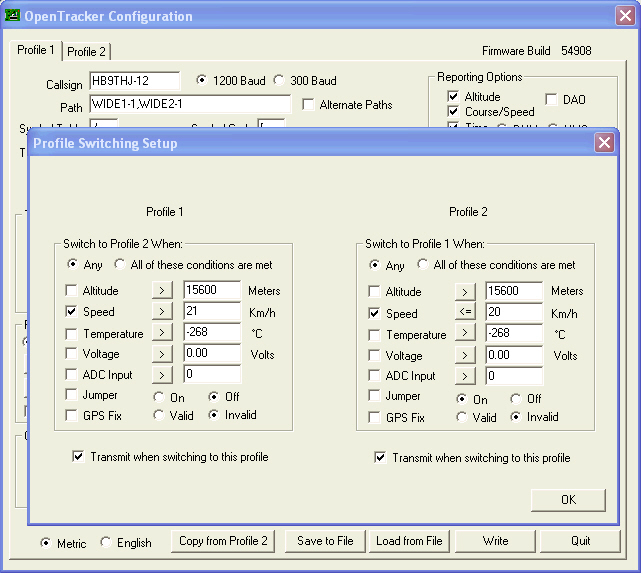
Task: Set Profile 1 Jumper to Off
Action: 224,396
